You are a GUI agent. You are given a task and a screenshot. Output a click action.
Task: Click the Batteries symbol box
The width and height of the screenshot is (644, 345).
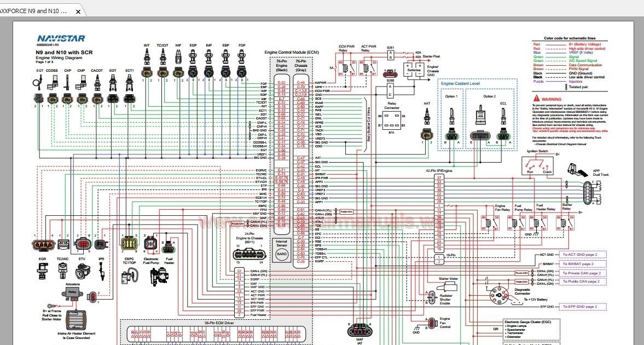pyautogui.click(x=414, y=70)
